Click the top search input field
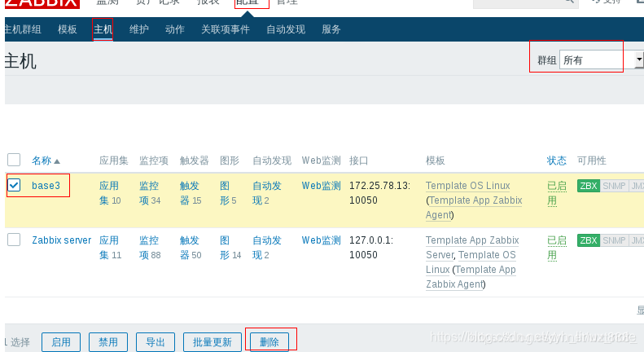This screenshot has height=352, width=644. (x=525, y=3)
